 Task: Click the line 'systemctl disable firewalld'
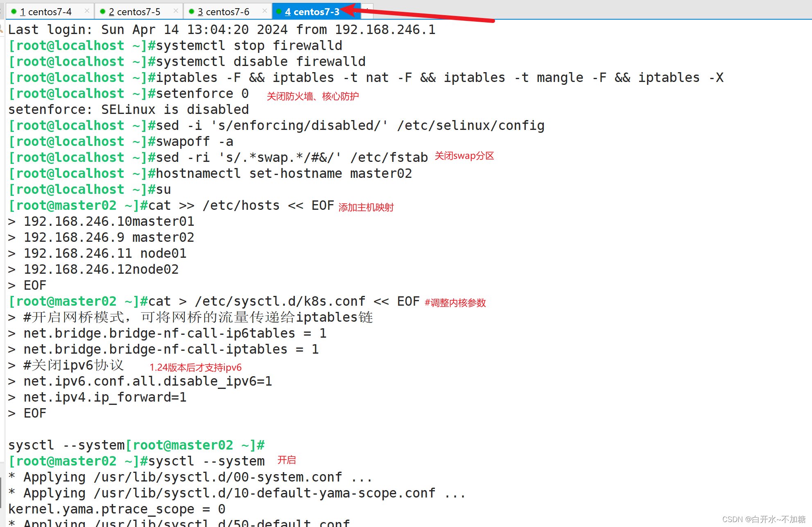[187, 61]
